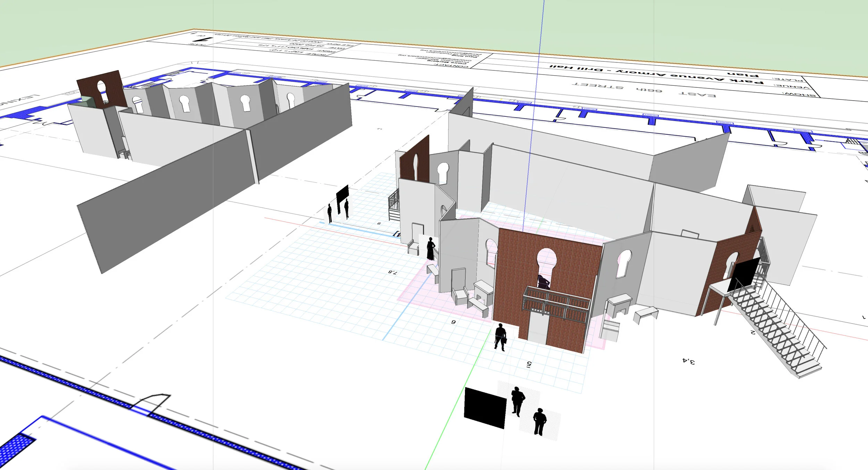Select the floor label '6' on the grid
The image size is (868, 470).
tap(453, 322)
